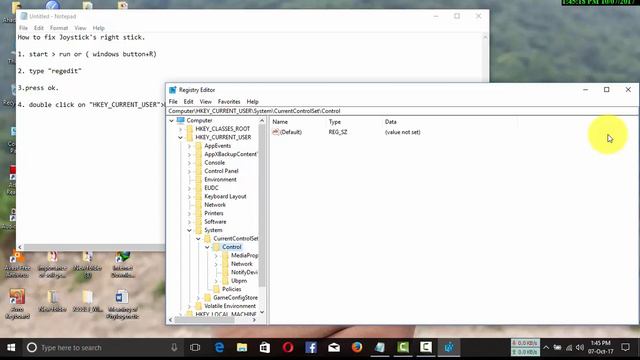Expand the HKEY_CLASSES_ROOT node

(x=180, y=129)
